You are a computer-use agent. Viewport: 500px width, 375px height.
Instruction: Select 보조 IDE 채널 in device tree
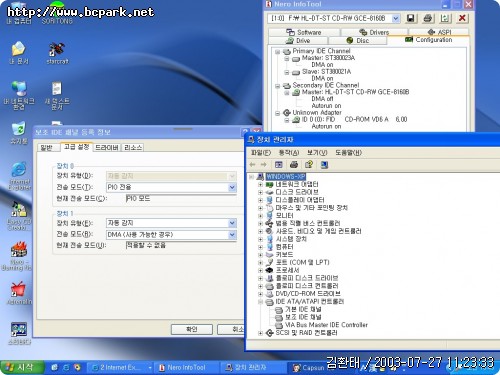303,317
